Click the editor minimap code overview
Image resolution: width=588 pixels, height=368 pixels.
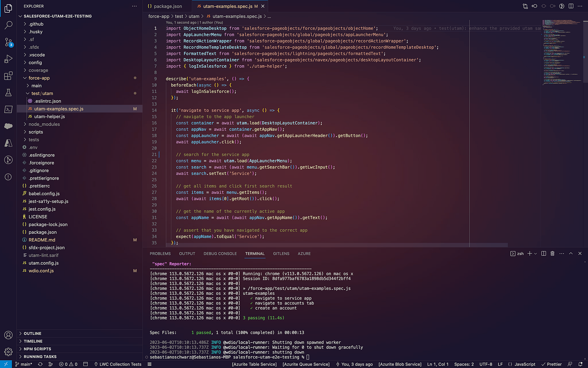pos(561,52)
